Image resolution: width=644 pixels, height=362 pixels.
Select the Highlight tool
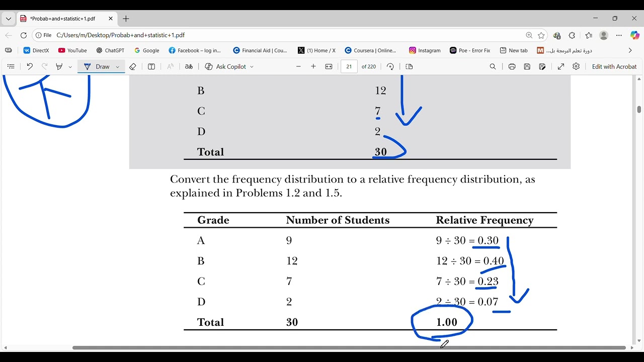[59, 66]
